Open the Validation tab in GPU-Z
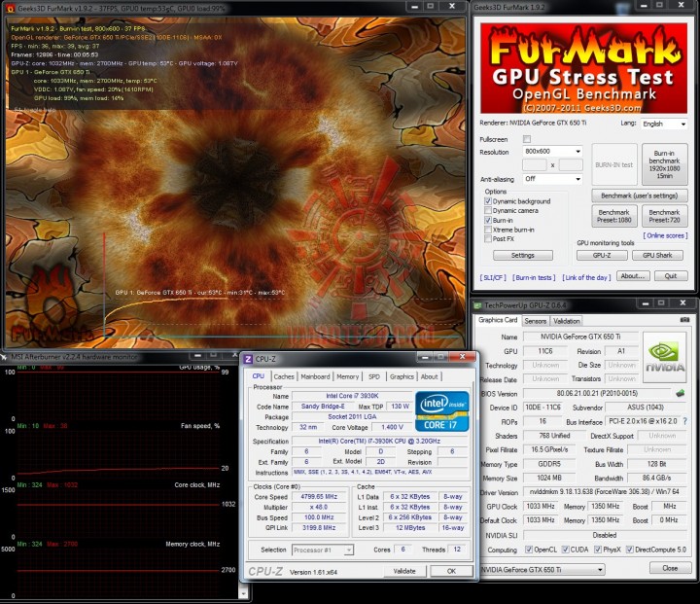 click(566, 321)
